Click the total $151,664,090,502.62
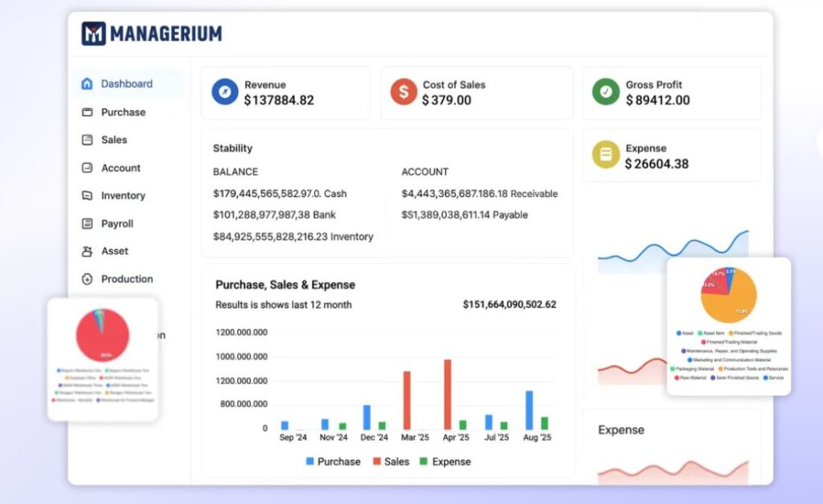 click(x=509, y=305)
